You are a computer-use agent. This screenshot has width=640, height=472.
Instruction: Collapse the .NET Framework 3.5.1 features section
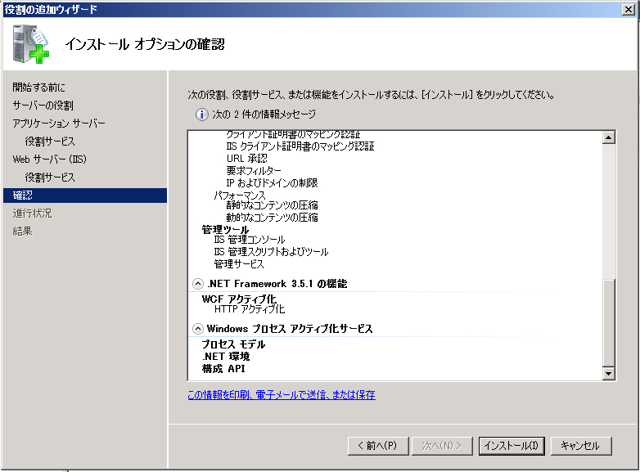(198, 284)
